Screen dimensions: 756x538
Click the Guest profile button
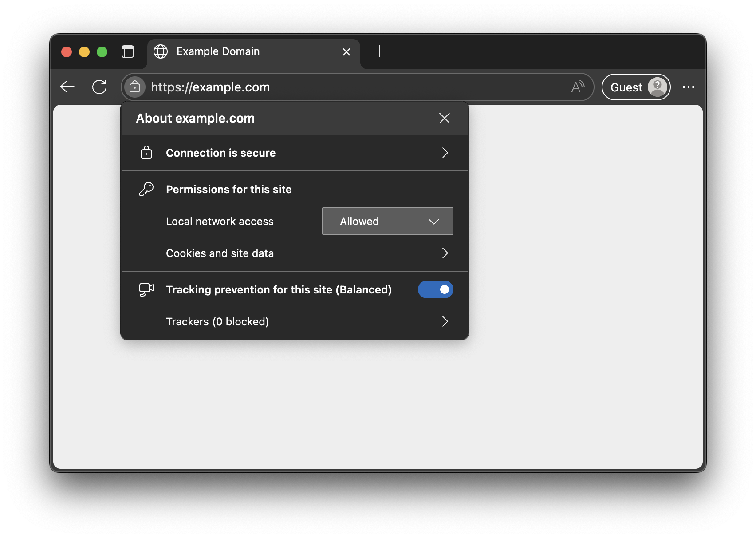tap(636, 87)
